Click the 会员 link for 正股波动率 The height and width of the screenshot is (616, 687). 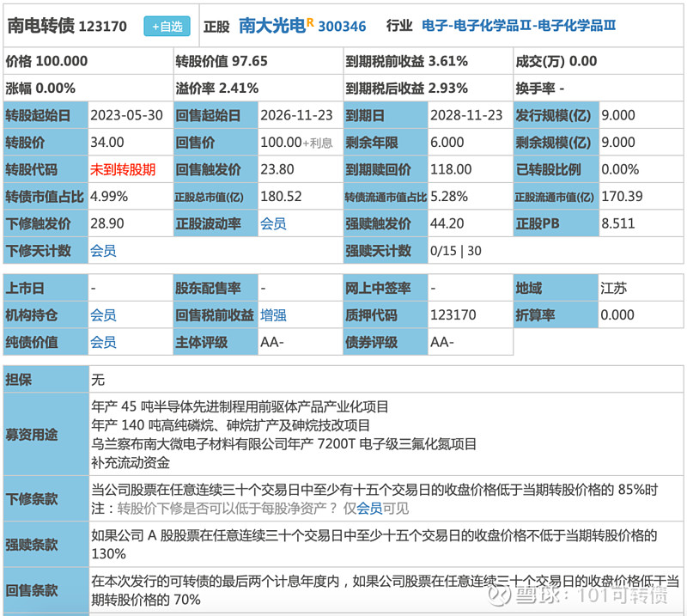tap(273, 224)
